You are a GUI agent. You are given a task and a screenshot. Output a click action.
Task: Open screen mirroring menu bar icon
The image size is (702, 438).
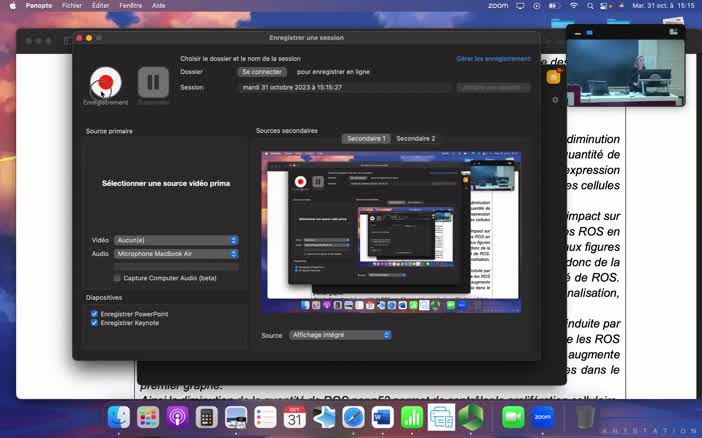coord(520,6)
